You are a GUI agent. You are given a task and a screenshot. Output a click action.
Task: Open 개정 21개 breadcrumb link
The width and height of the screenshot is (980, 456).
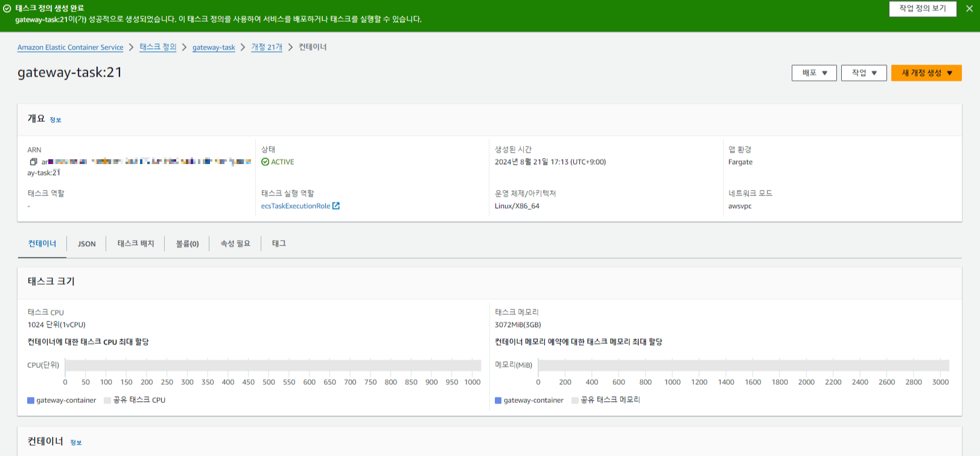(x=267, y=47)
